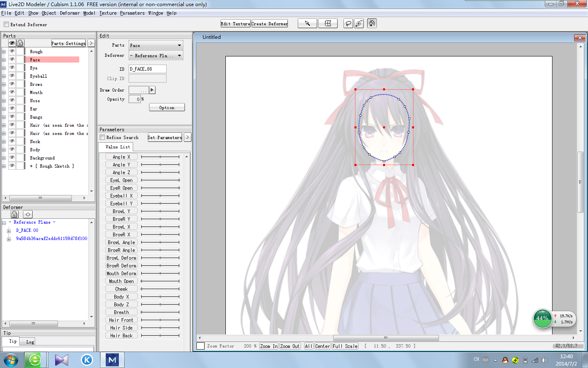Expand the Eye part tree node

pyautogui.click(x=4, y=68)
